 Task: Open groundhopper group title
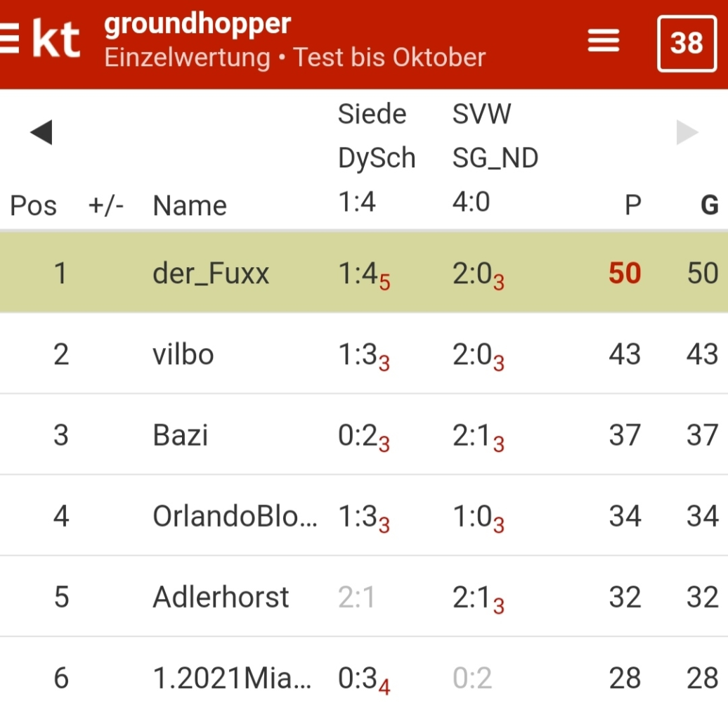197,24
